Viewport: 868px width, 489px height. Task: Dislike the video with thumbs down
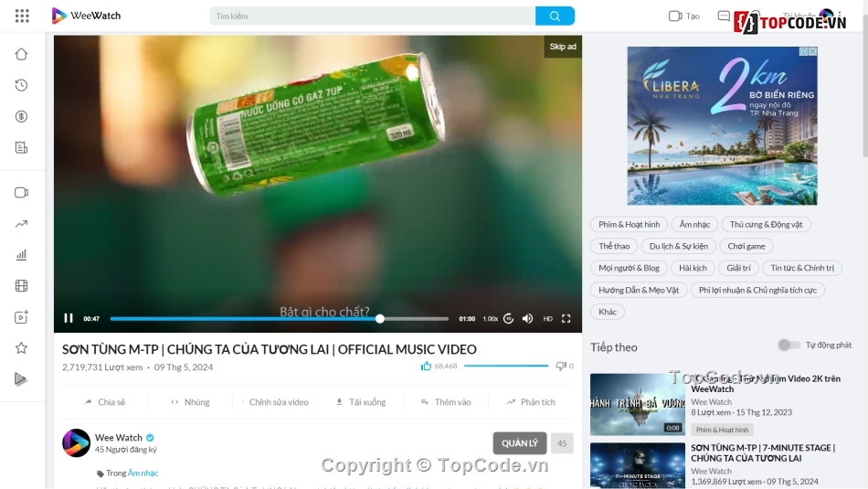pos(561,366)
